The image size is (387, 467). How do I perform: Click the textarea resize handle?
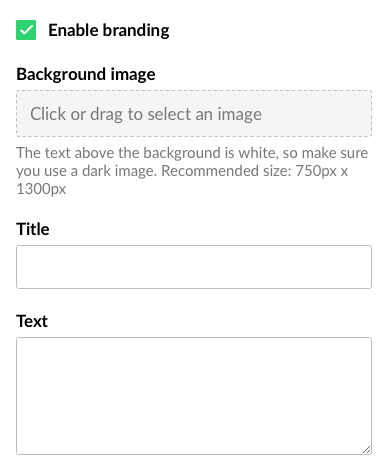(x=366, y=449)
